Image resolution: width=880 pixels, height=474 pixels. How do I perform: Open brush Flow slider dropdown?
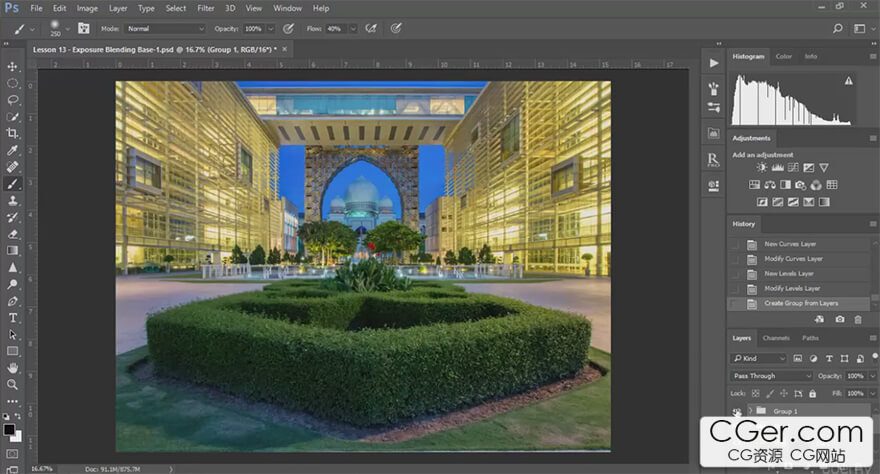pos(353,29)
